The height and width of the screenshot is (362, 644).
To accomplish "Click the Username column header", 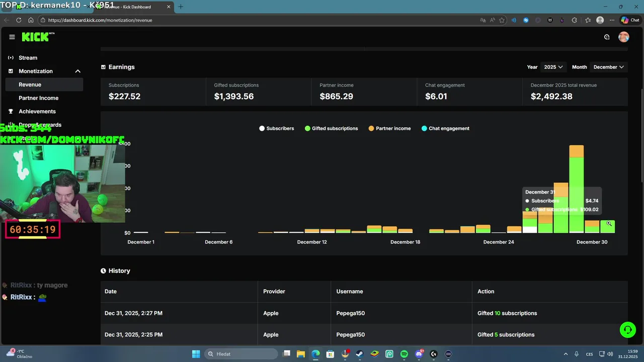I will coord(350,292).
